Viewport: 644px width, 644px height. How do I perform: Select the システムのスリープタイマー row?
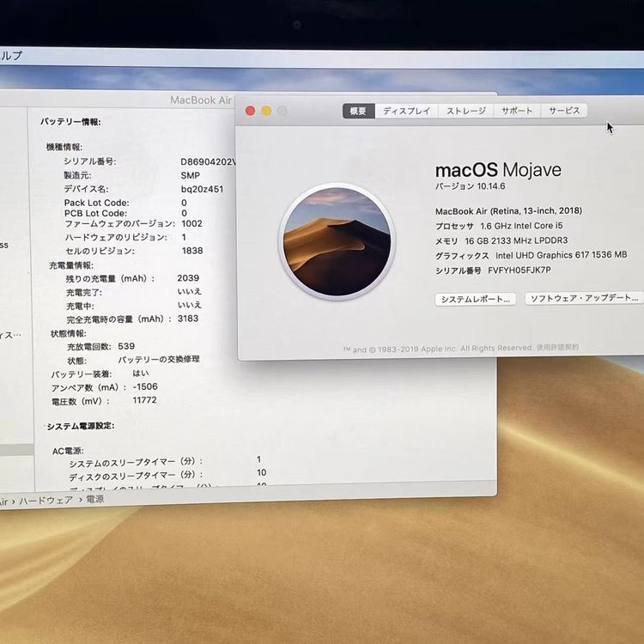(165, 462)
